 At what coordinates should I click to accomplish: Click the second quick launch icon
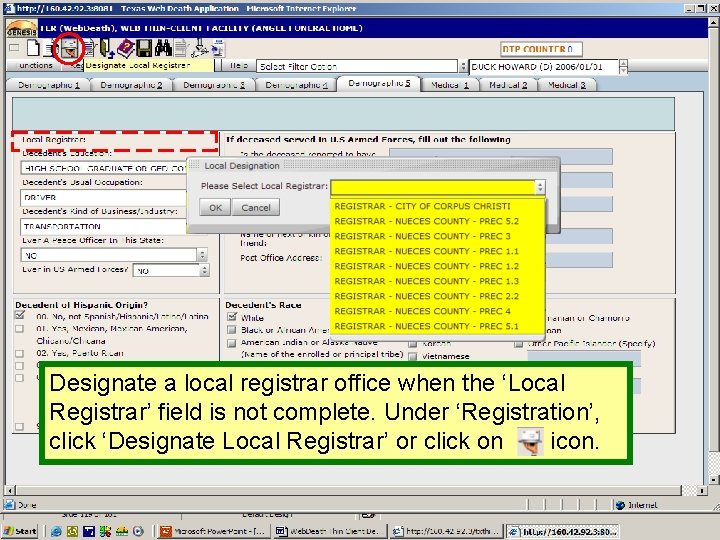tap(73, 531)
